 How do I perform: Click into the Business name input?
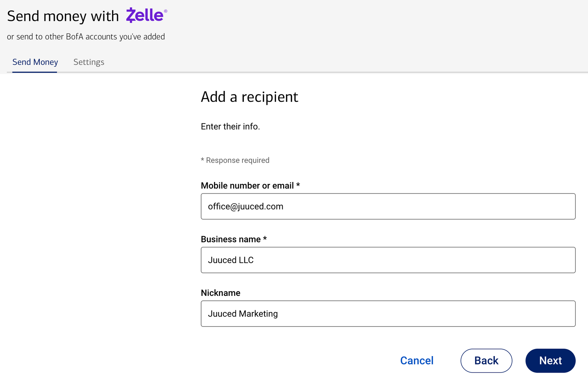388,260
